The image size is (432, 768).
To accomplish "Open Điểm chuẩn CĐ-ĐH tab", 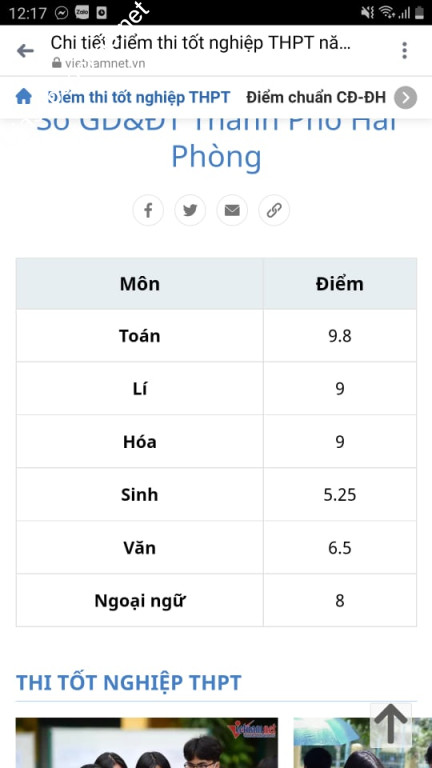I will [x=316, y=97].
